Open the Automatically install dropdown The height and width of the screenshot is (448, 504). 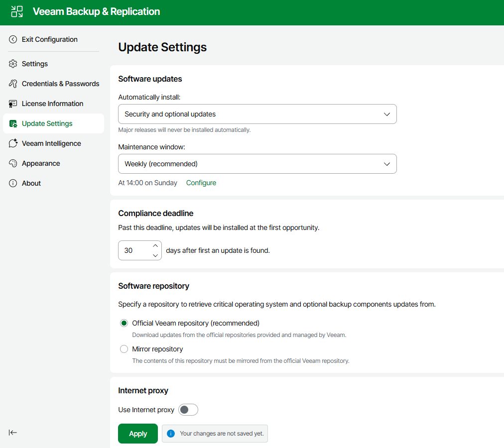(257, 114)
